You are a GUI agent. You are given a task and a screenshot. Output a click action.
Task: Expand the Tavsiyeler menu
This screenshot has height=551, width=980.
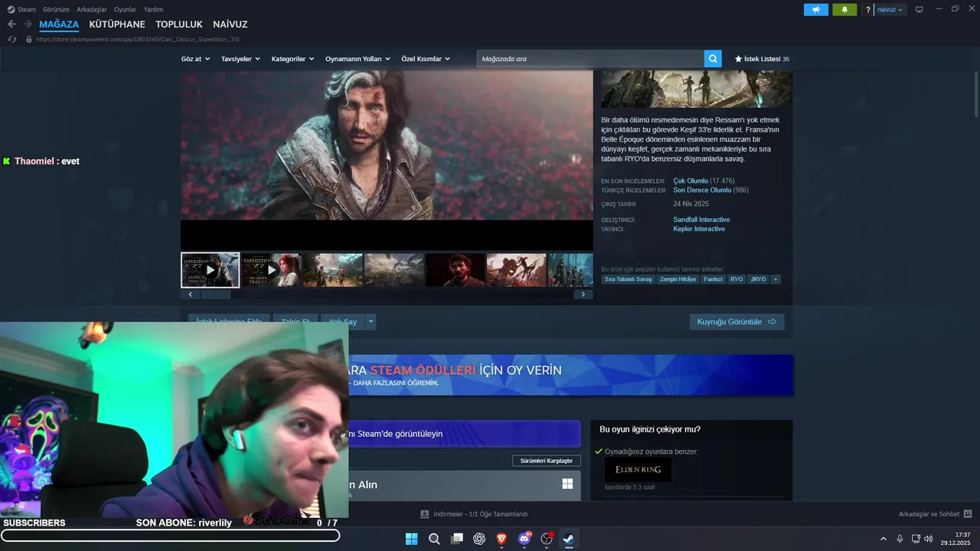[240, 59]
